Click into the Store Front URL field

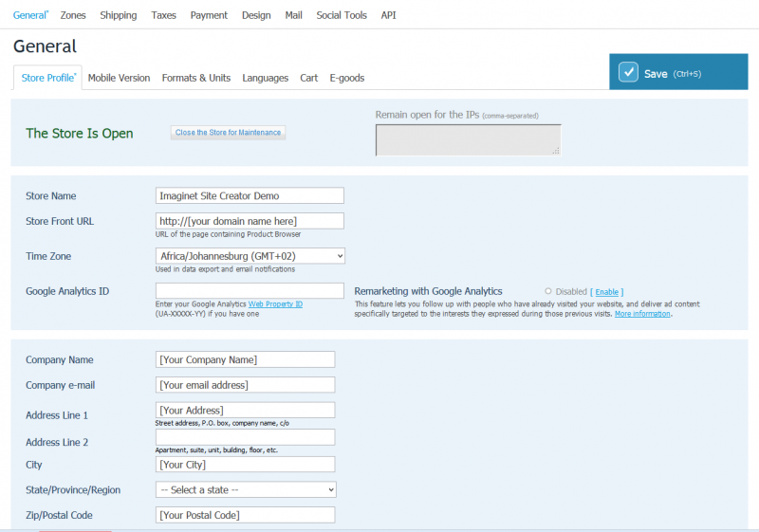click(250, 221)
